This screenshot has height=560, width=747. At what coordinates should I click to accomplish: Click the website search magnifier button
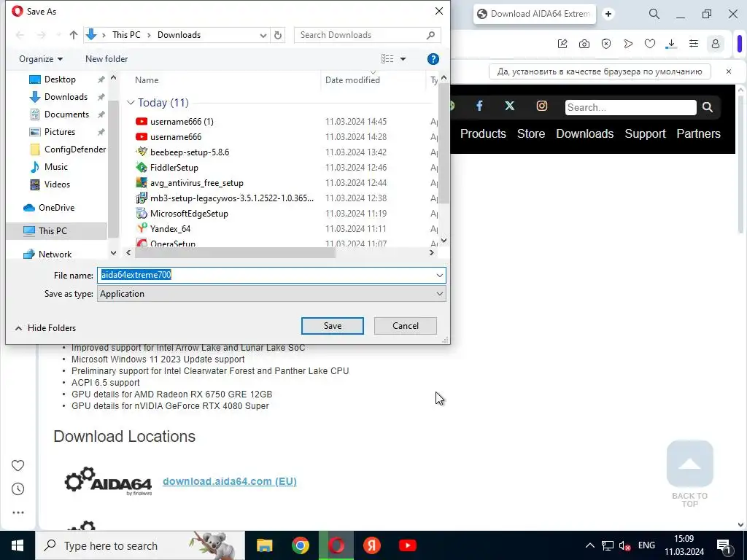click(x=708, y=107)
